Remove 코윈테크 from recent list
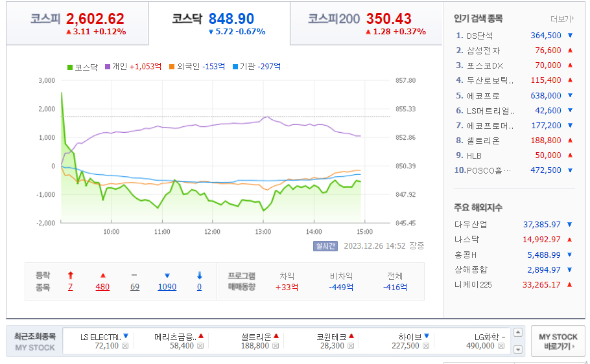This screenshot has height=364, width=590. tap(351, 346)
